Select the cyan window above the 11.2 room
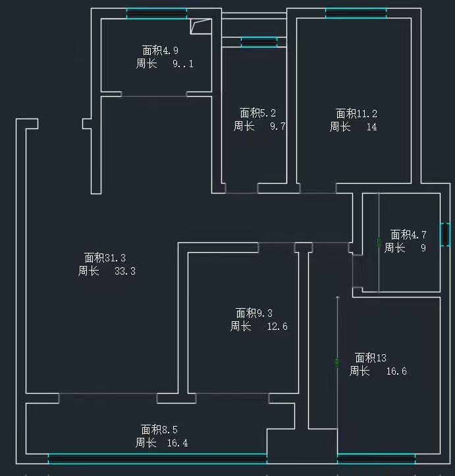The height and width of the screenshot is (476, 455). coord(356,13)
